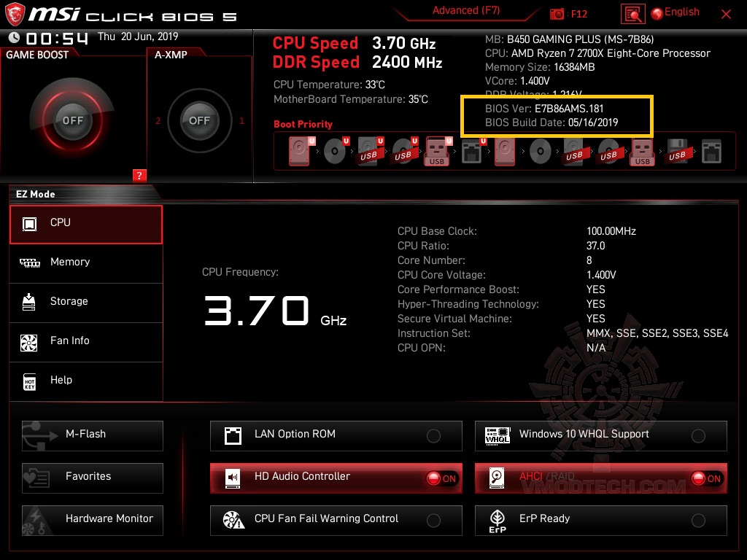The width and height of the screenshot is (747, 560).
Task: Click the BIOS Build Date 05/16/2019
Action: pos(551,122)
